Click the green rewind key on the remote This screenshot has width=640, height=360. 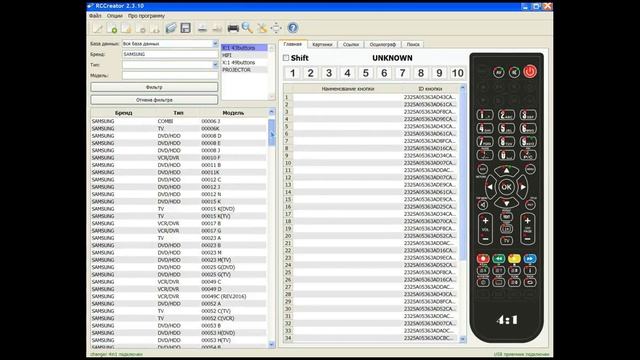pos(498,258)
